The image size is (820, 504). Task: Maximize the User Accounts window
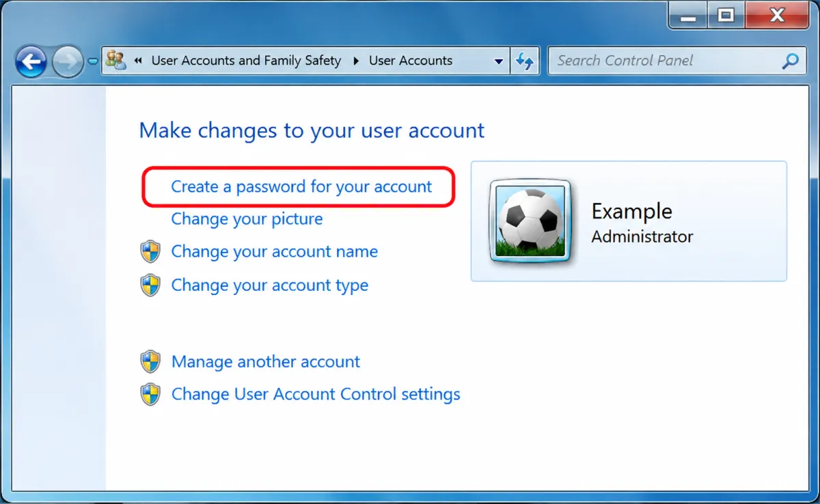pyautogui.click(x=726, y=15)
